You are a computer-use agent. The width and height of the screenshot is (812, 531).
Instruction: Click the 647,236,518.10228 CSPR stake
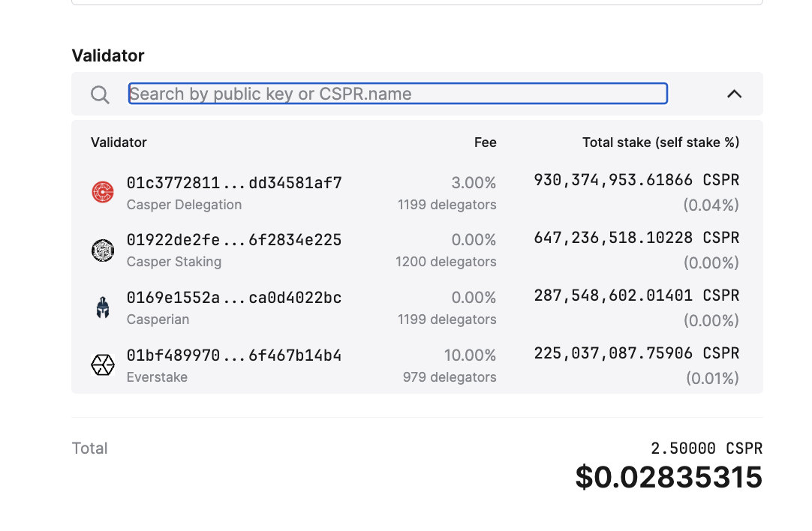636,238
